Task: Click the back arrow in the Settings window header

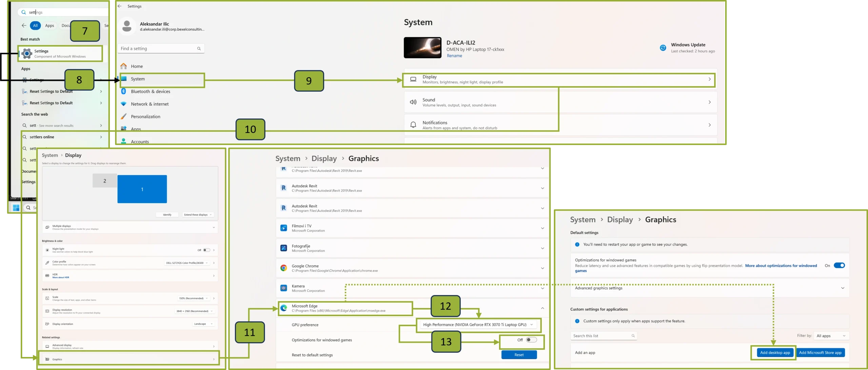Action: click(120, 6)
